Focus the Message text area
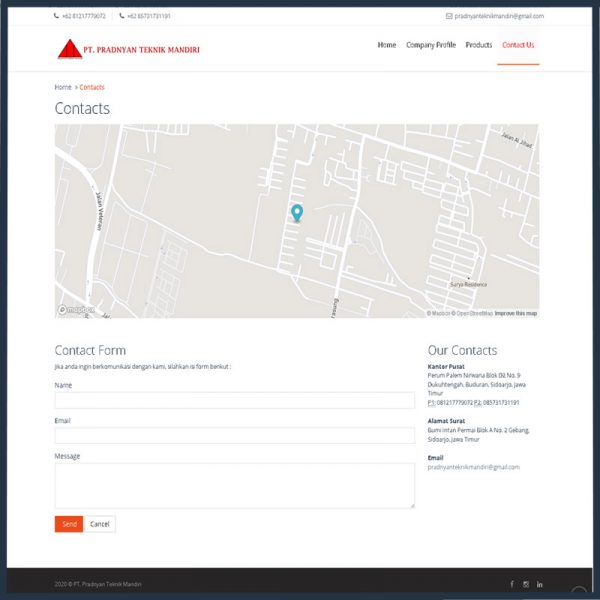Viewport: 600px width, 600px height. click(235, 486)
